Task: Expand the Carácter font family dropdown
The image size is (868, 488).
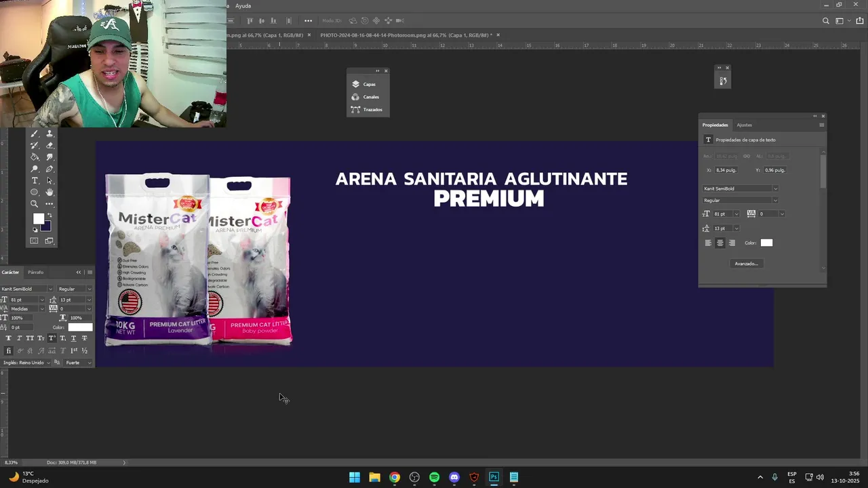Action: coord(50,289)
